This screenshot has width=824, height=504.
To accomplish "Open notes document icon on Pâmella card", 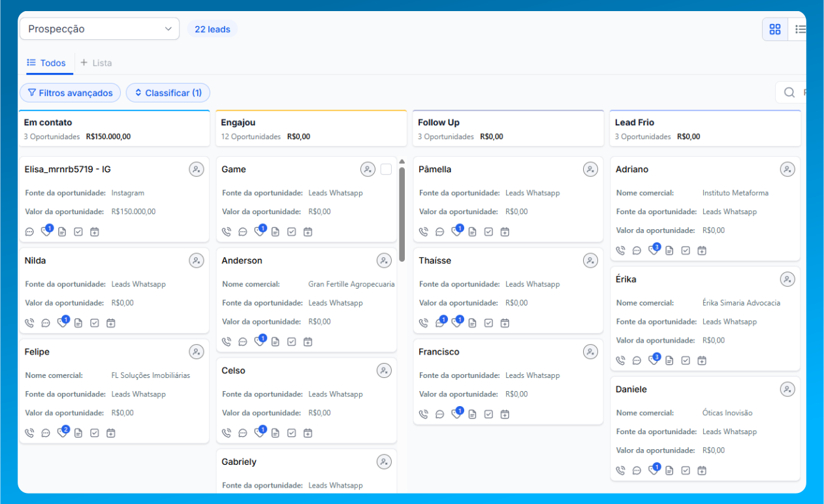I will [472, 232].
